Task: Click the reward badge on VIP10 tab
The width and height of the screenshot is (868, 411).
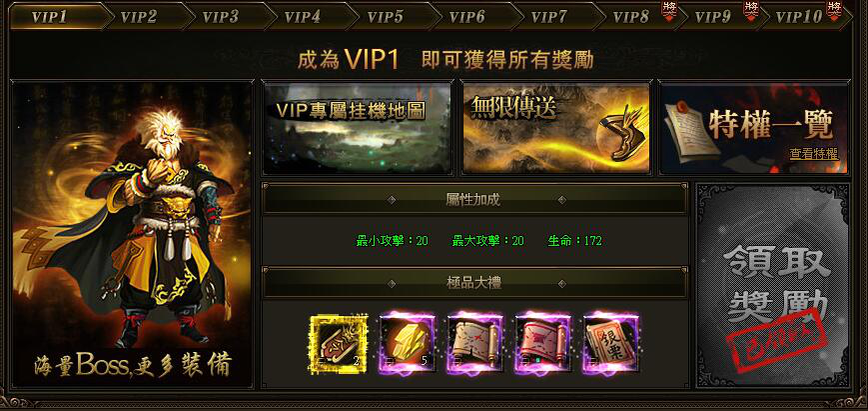Action: pos(833,10)
